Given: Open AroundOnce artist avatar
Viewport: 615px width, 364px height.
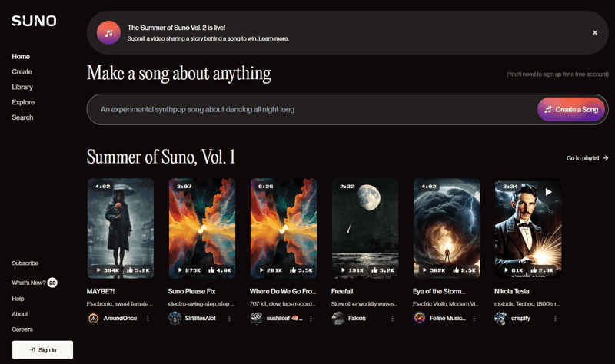Looking at the screenshot, I should [93, 318].
